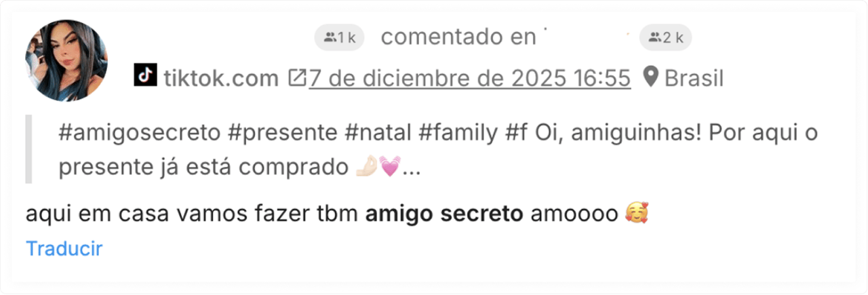
Task: Translate the comment with Traducir
Action: tap(64, 248)
